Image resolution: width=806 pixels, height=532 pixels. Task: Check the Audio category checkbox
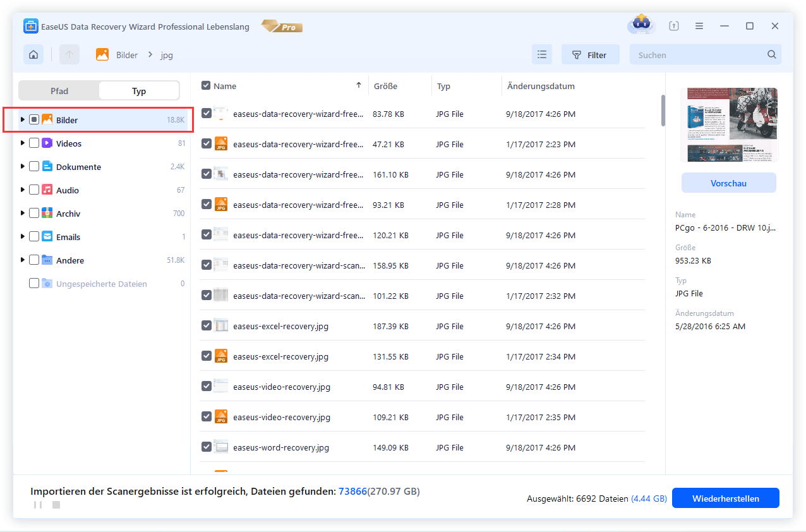(34, 190)
